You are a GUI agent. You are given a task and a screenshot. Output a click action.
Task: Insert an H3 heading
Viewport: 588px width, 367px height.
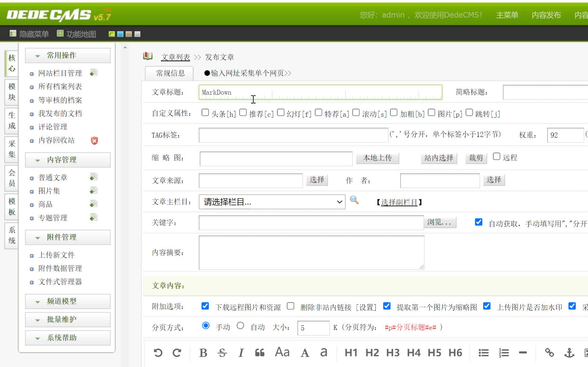pos(393,353)
